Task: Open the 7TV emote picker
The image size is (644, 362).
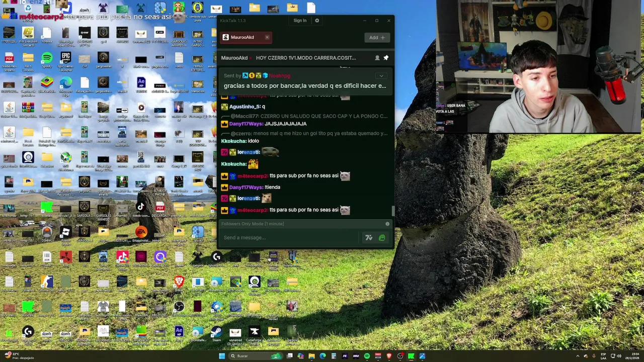Action: (369, 238)
